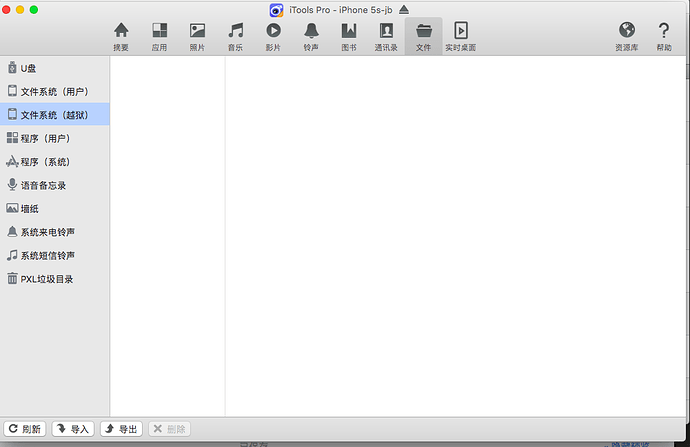Open the 图书 books section

click(x=348, y=36)
